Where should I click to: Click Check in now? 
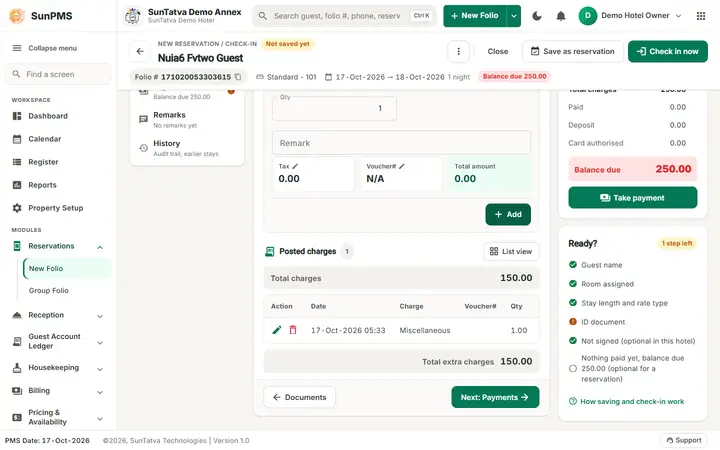tap(668, 51)
